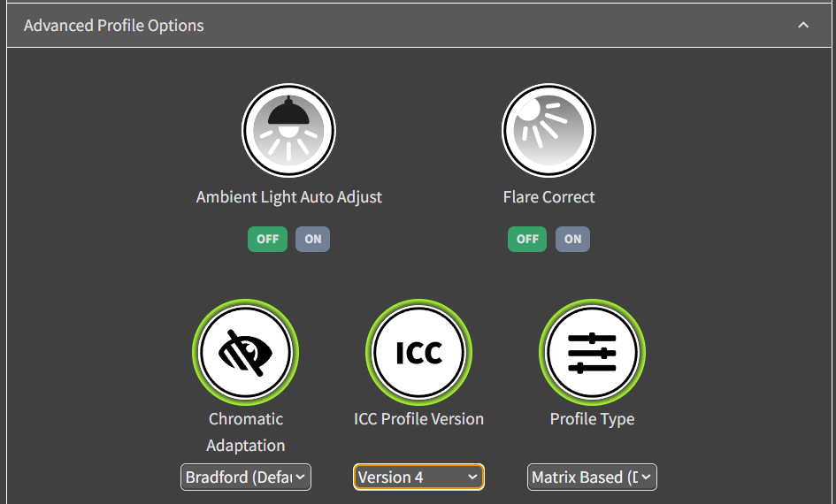Click the round ICC icon
This screenshot has width=836, height=504.
[x=418, y=352]
